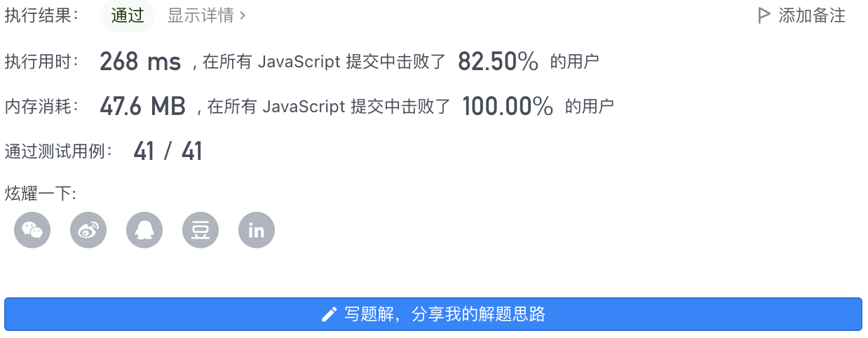Share result via the Weibo icon

tap(88, 230)
